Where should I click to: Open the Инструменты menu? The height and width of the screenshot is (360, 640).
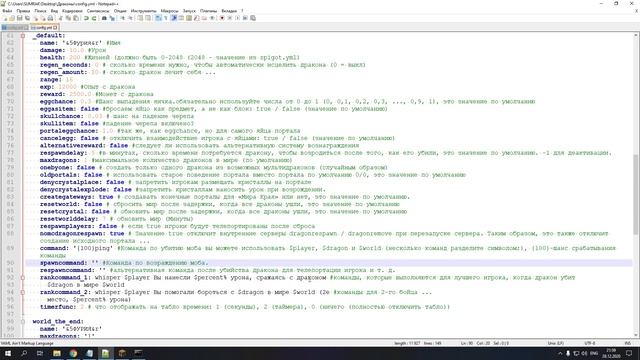(144, 11)
